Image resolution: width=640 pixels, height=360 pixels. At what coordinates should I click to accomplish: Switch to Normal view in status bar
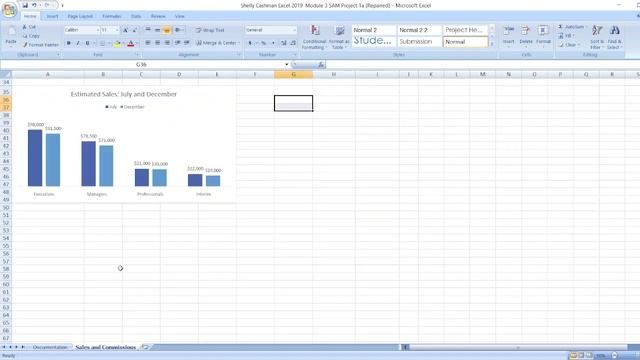tap(573, 356)
